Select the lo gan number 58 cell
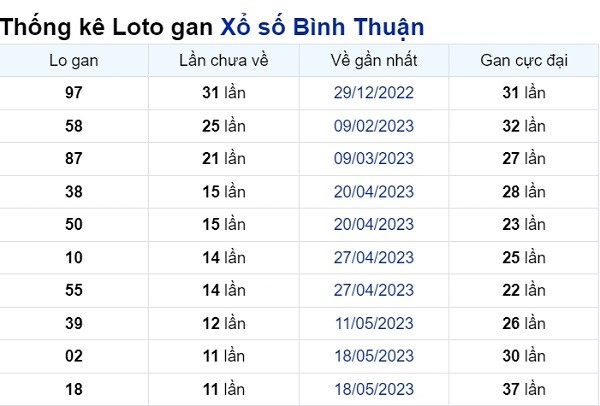Screen dimensions: 600x406 click(x=74, y=126)
